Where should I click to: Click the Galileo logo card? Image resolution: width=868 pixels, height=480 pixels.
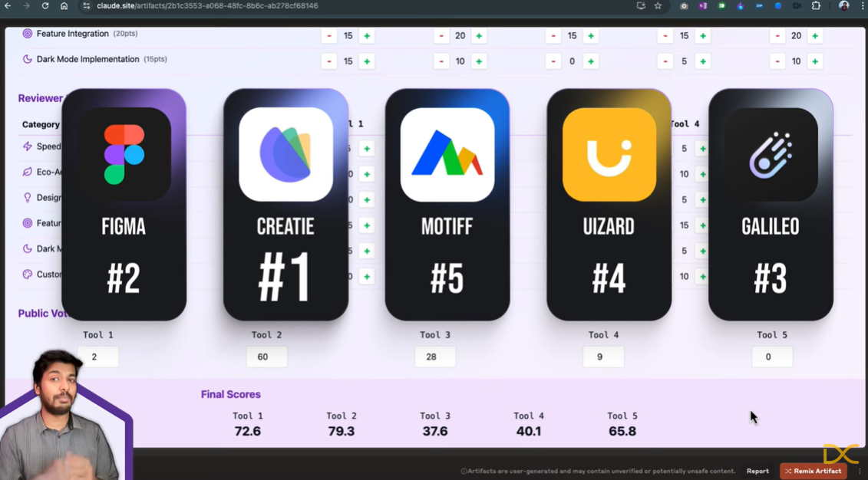pos(771,205)
